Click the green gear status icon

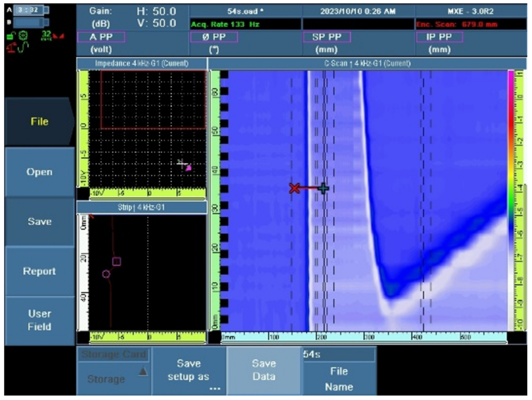click(x=23, y=36)
